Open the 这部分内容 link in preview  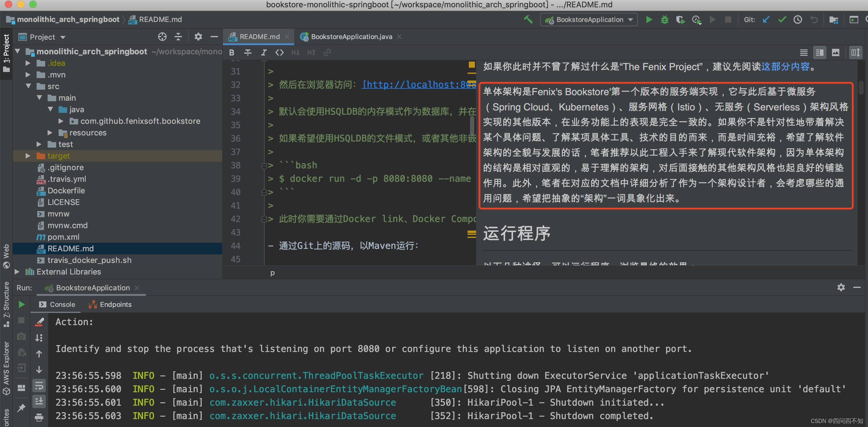(785, 67)
